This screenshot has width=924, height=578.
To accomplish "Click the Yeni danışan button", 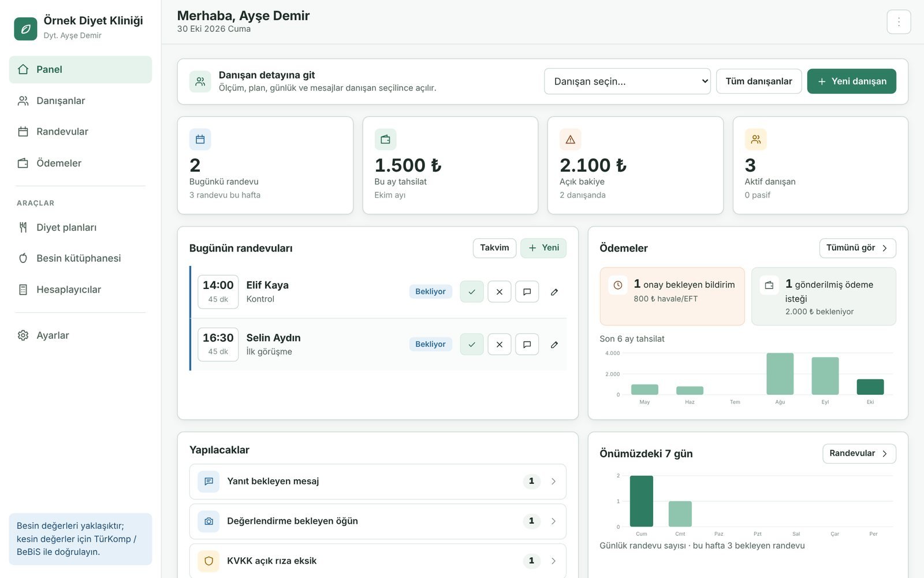I will coord(852,81).
